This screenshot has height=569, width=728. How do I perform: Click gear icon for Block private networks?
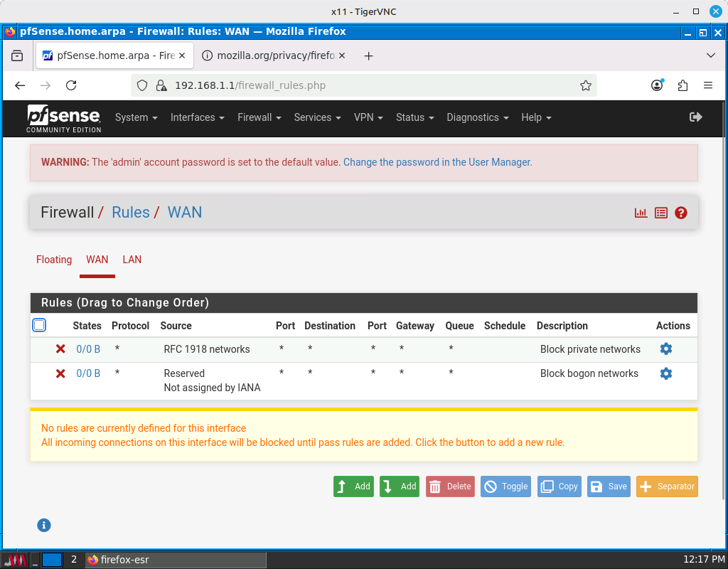(x=665, y=349)
